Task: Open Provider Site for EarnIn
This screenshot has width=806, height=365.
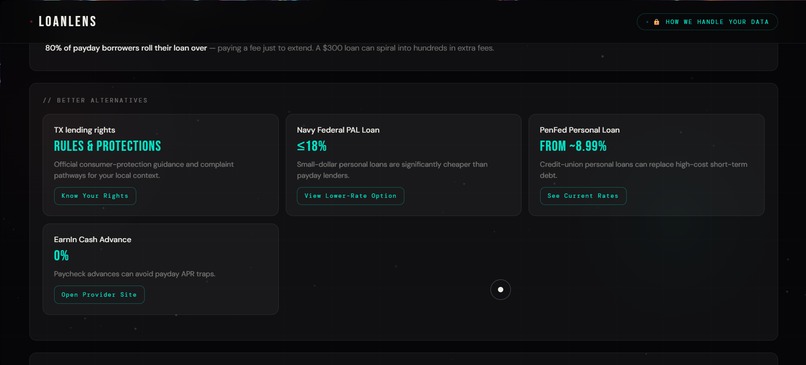Action: 99,295
